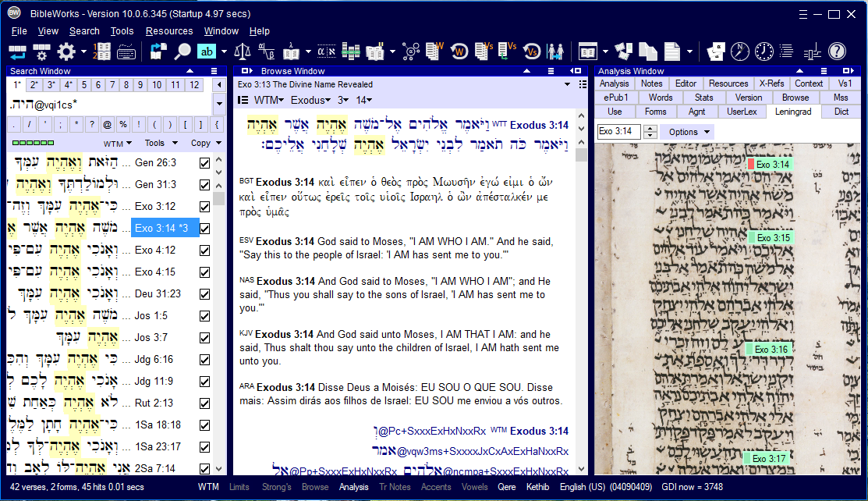Switch to the X-Refs analysis tab

[771, 83]
